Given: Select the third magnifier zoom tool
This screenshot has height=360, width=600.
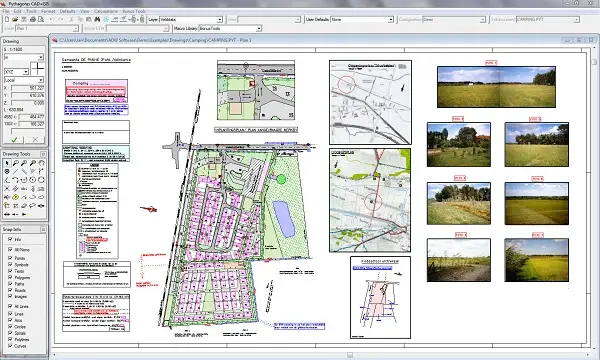Looking at the screenshot, I should [33, 163].
